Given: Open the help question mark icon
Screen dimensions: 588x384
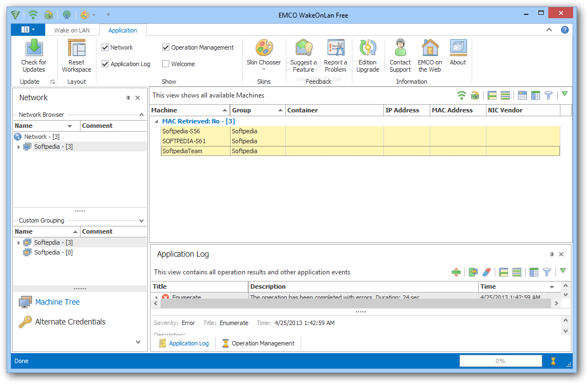Looking at the screenshot, I should (564, 30).
